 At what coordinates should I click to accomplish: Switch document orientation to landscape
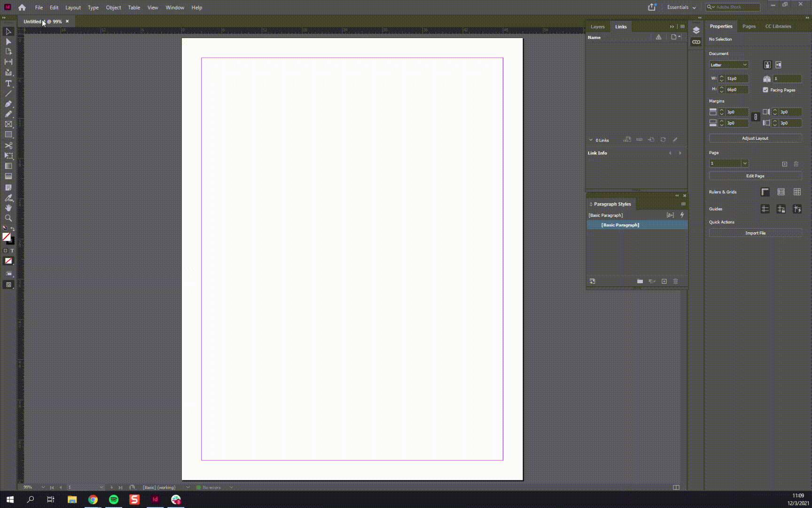[x=779, y=65]
